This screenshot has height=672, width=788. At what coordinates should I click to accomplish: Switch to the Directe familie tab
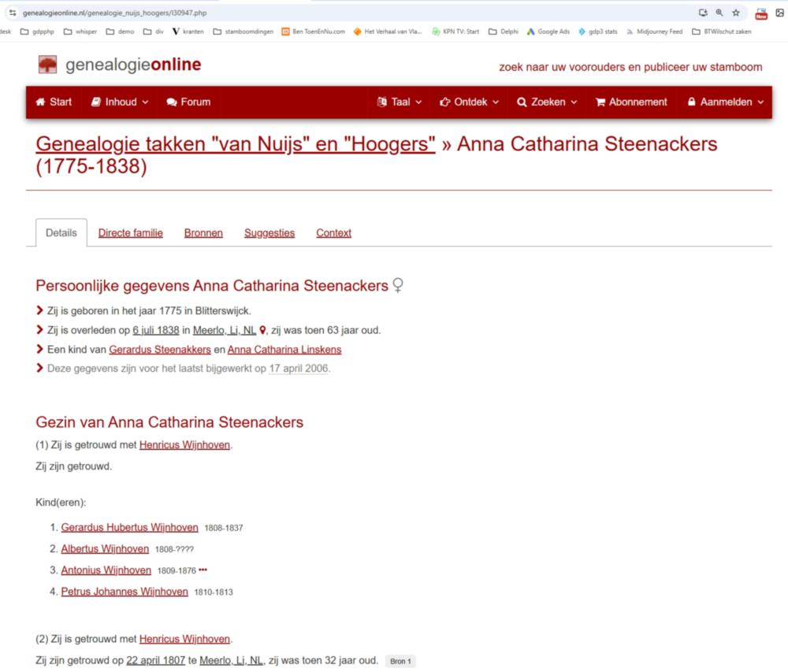tap(130, 232)
